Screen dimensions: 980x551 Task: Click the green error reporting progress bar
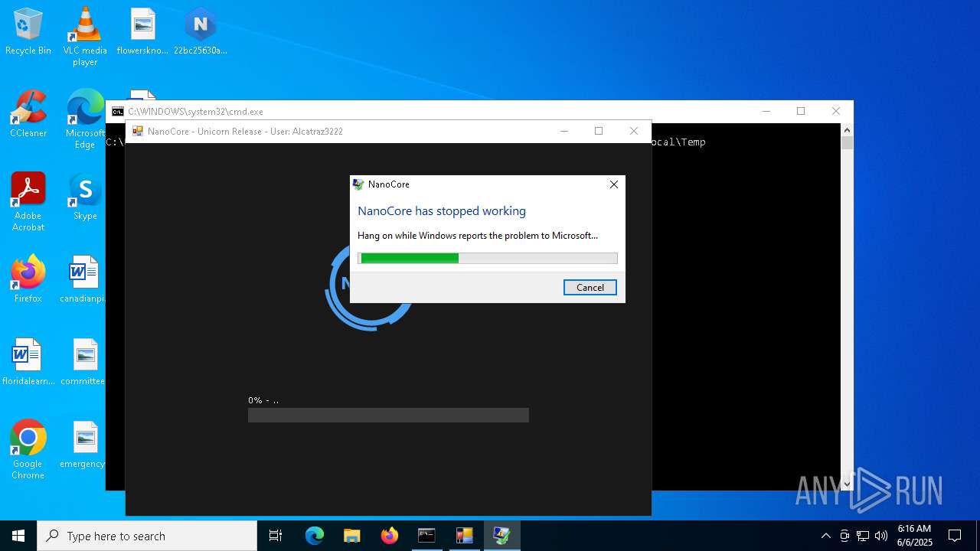[488, 259]
